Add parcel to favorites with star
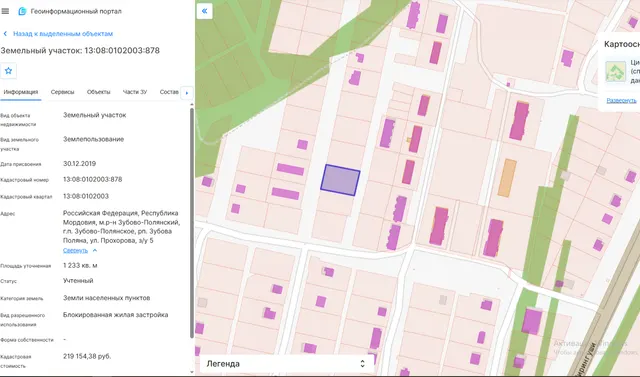 8,71
